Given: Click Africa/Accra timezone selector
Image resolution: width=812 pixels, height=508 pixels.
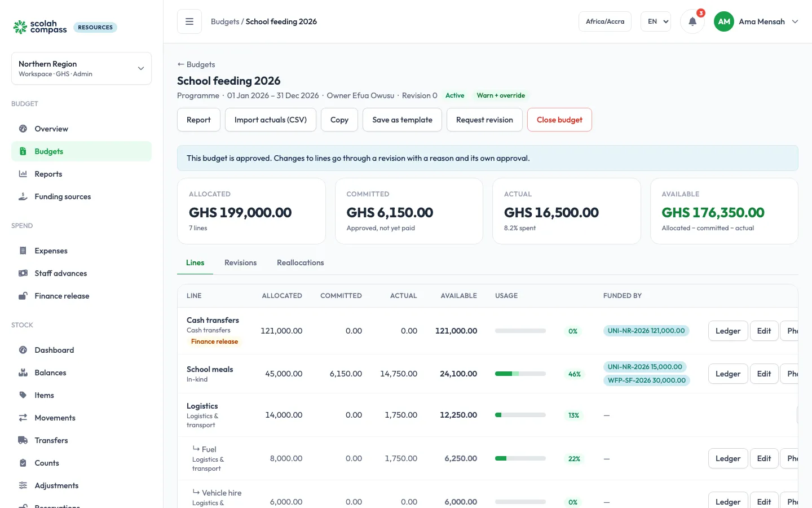Looking at the screenshot, I should (605, 21).
